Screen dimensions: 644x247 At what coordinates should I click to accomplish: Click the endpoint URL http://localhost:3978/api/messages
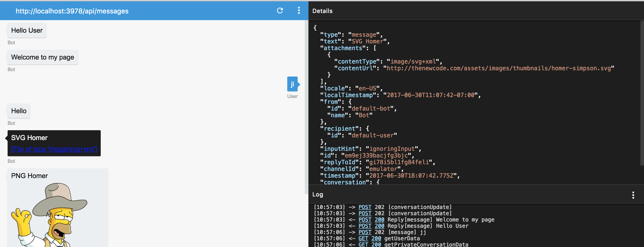72,11
